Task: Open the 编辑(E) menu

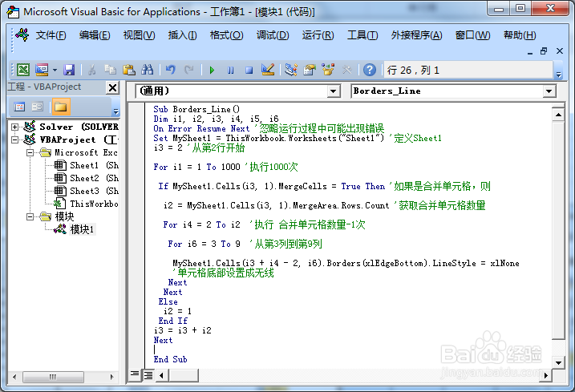Action: tap(95, 35)
